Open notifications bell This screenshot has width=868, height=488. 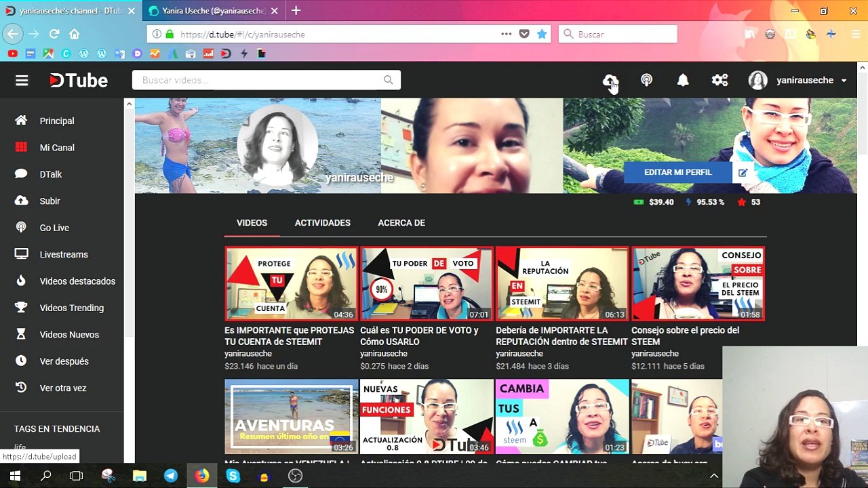point(683,81)
